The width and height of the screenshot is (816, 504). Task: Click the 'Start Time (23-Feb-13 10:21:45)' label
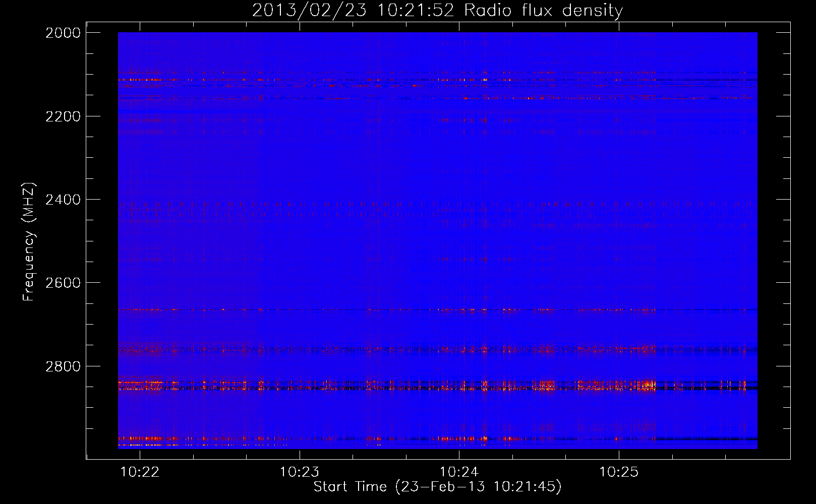coord(437,487)
